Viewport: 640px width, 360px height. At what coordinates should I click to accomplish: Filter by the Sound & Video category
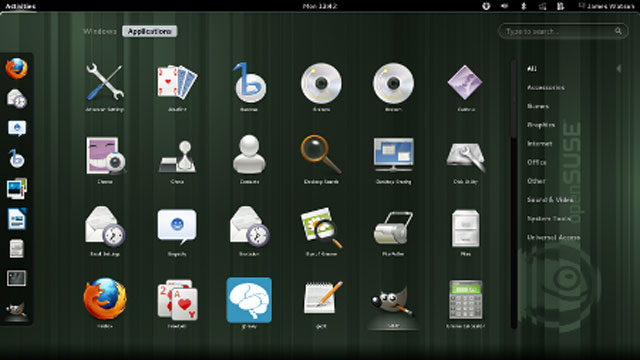pos(550,200)
